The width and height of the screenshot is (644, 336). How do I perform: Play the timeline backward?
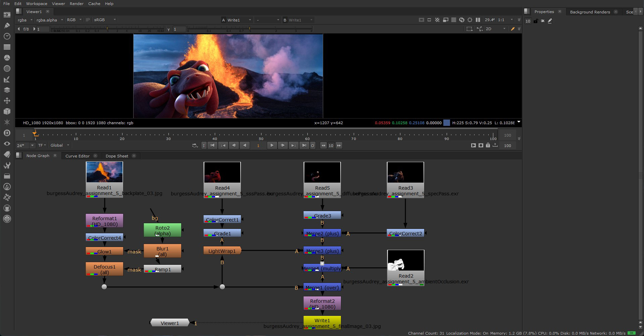click(245, 145)
